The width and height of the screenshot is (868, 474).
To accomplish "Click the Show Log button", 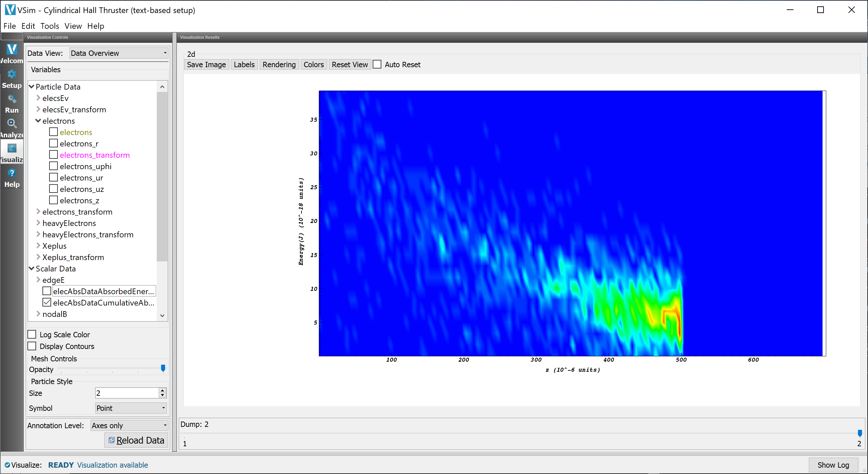I will coord(833,465).
